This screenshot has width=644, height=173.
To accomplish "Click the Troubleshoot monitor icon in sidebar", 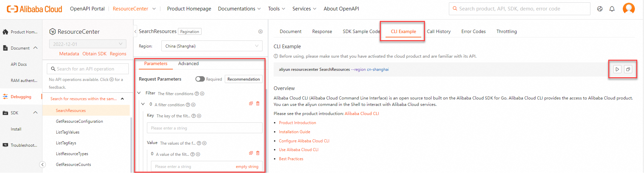I will click(x=5, y=145).
